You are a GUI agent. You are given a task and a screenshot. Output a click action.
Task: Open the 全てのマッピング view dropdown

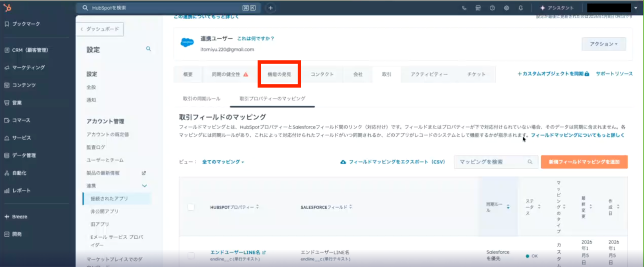coord(223,162)
